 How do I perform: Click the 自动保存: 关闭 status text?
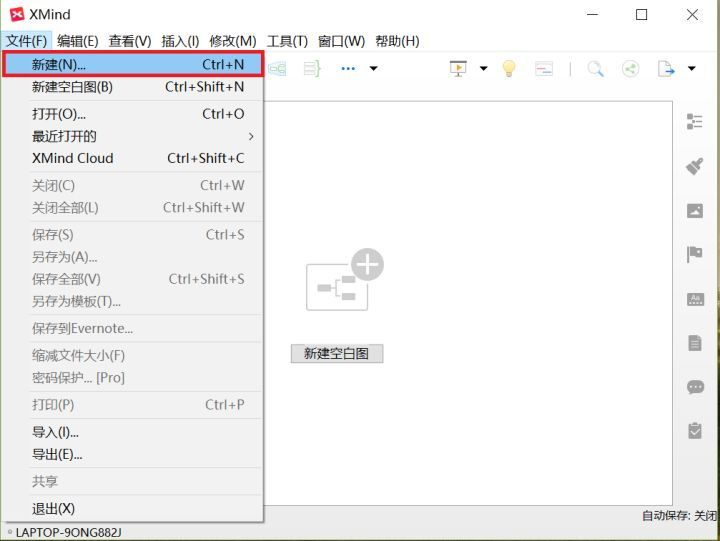679,516
